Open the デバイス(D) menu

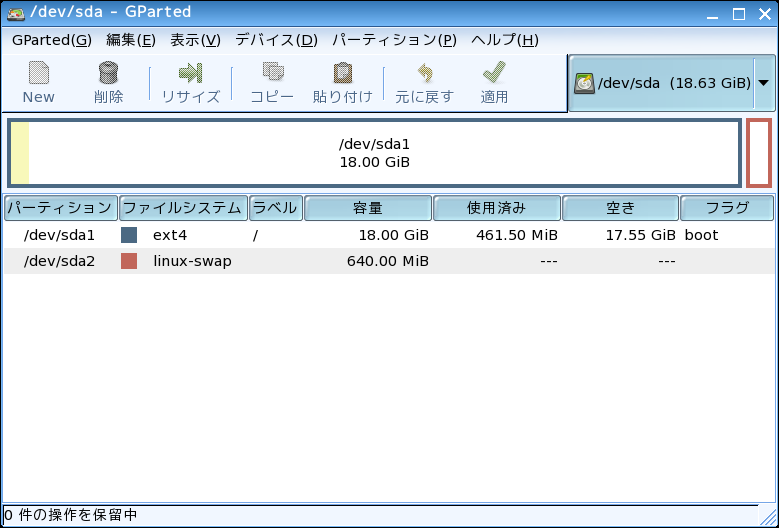click(x=276, y=40)
